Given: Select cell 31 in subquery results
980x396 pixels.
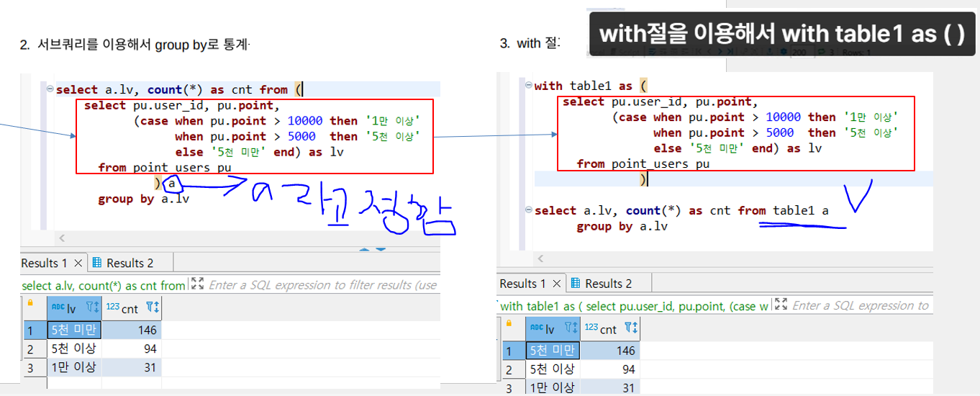Looking at the screenshot, I should point(132,367).
